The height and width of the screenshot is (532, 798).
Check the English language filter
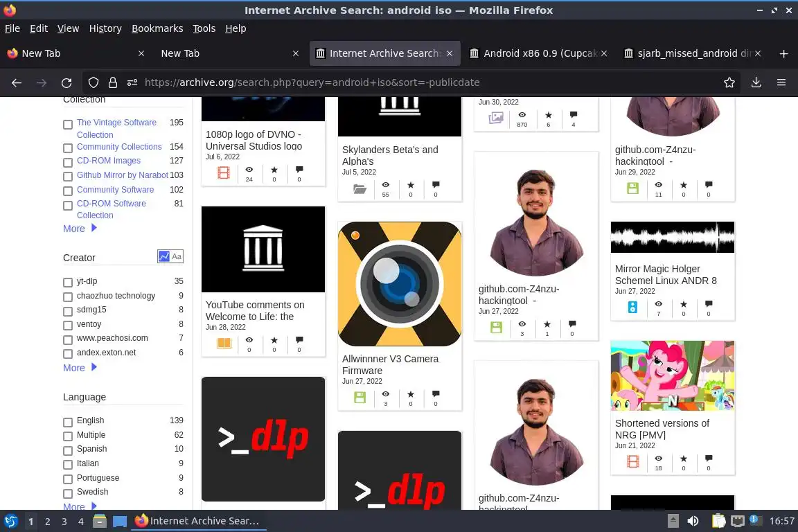tap(68, 422)
